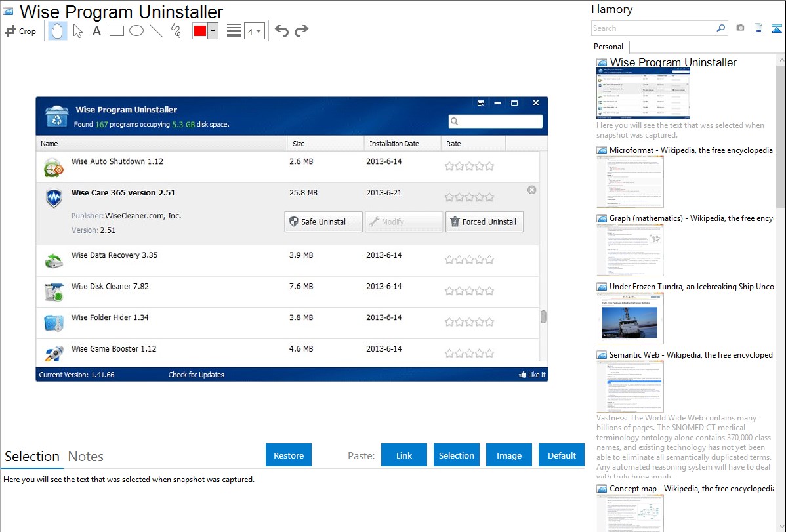Select the rectangle shape tool
This screenshot has width=786, height=532.
[116, 31]
